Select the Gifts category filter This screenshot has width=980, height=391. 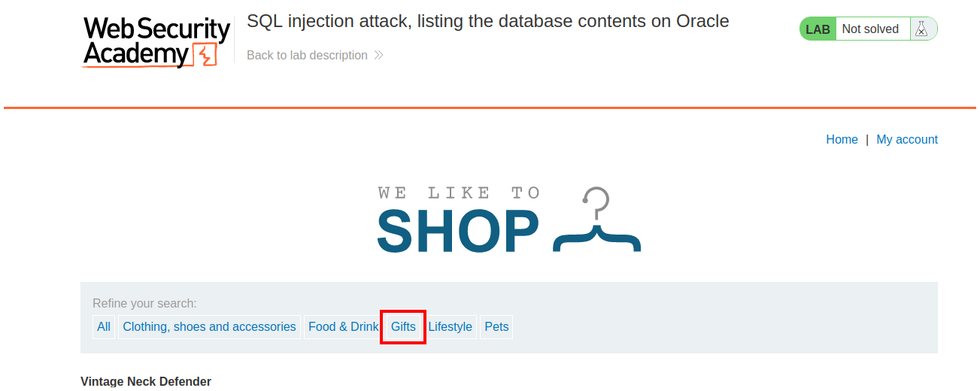403,327
